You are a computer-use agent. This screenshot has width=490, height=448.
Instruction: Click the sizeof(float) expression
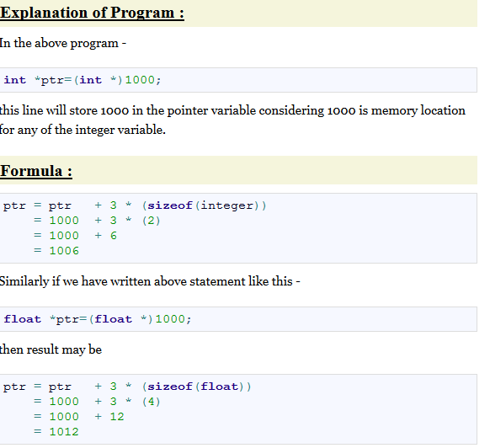(196, 387)
